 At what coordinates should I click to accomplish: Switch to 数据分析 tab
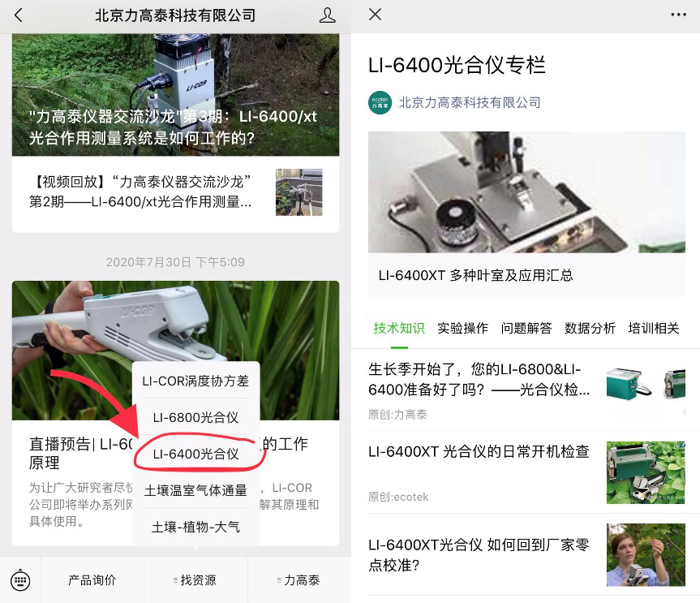pos(590,329)
